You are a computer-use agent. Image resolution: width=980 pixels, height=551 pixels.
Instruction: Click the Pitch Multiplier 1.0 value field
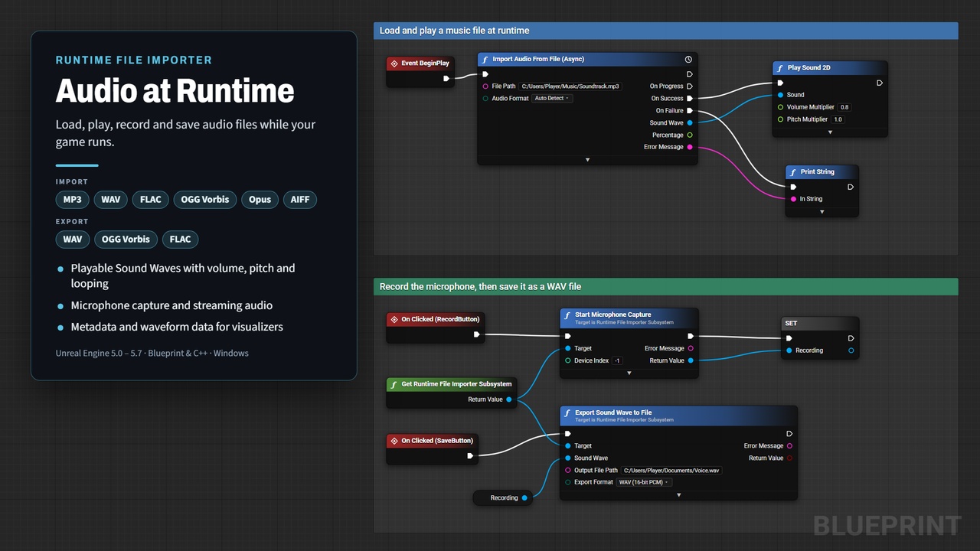[x=838, y=119]
